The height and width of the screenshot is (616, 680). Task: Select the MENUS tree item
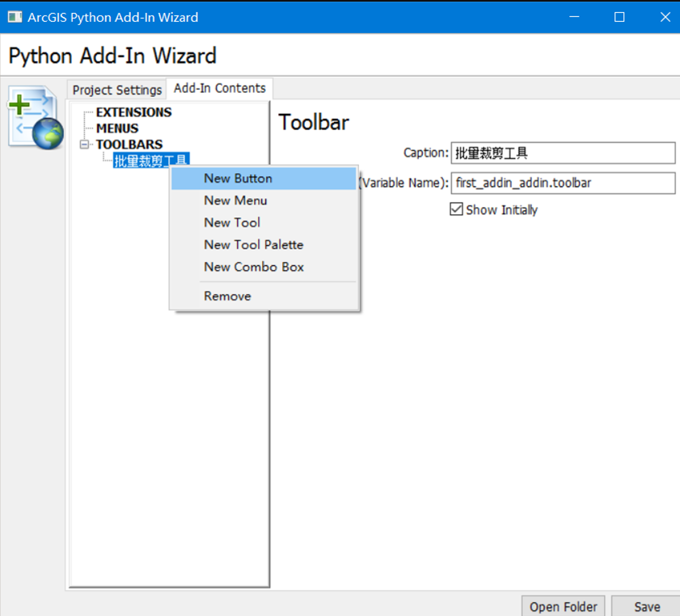(117, 129)
